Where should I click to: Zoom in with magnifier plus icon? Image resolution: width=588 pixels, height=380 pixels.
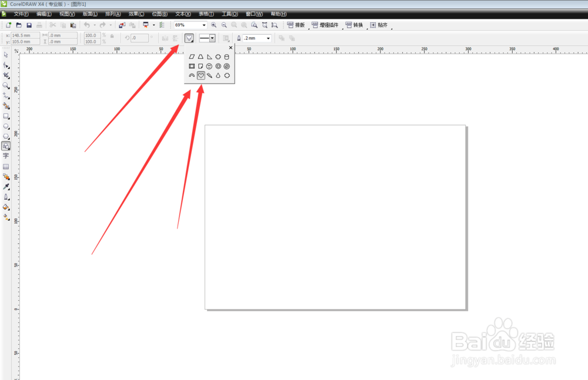(x=214, y=25)
